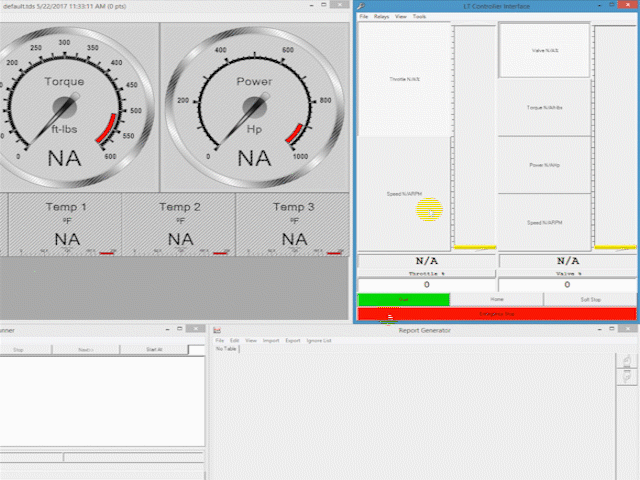Click the input box beside Start At
640x480 pixels.
(x=196, y=350)
